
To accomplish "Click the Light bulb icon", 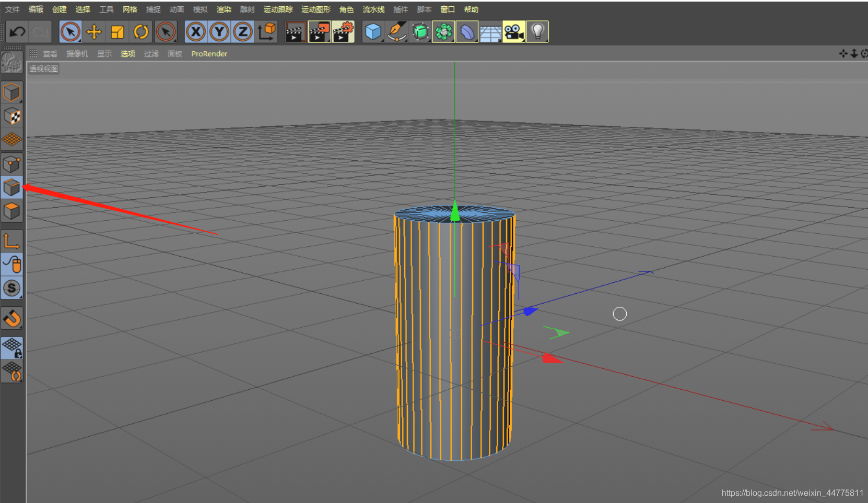I will pyautogui.click(x=537, y=32).
